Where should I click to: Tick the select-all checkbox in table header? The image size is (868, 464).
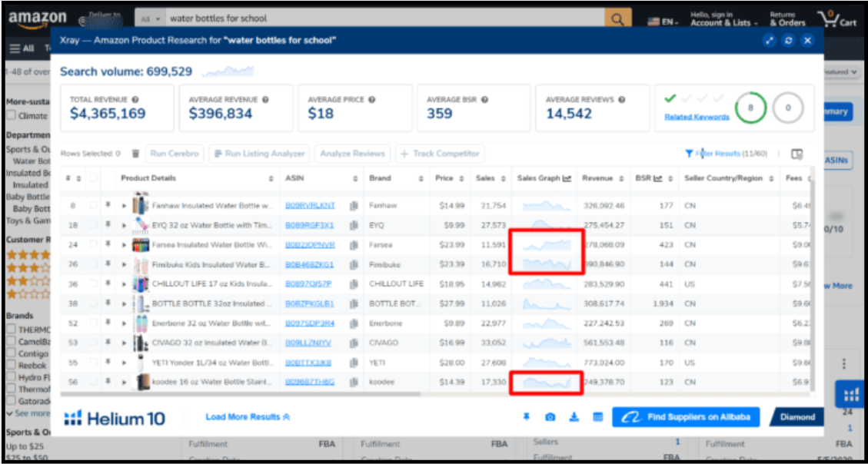point(94,178)
